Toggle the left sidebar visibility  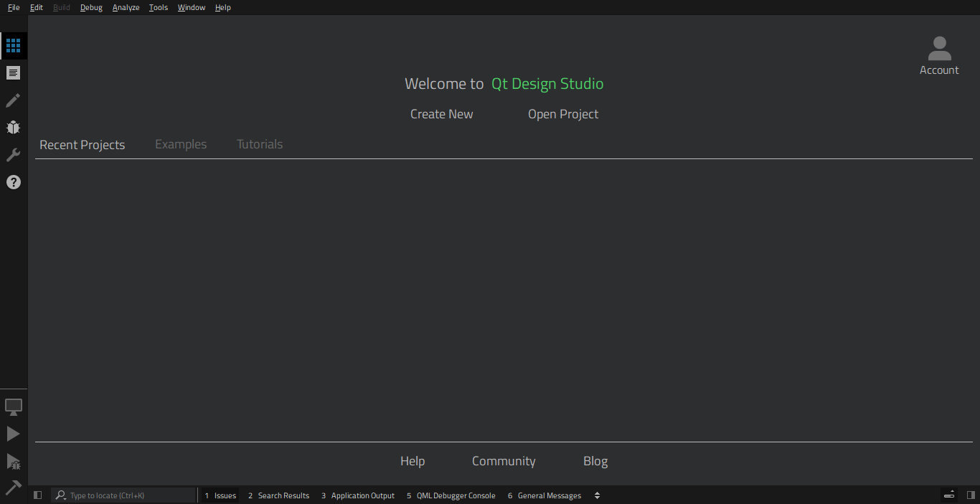(37, 495)
